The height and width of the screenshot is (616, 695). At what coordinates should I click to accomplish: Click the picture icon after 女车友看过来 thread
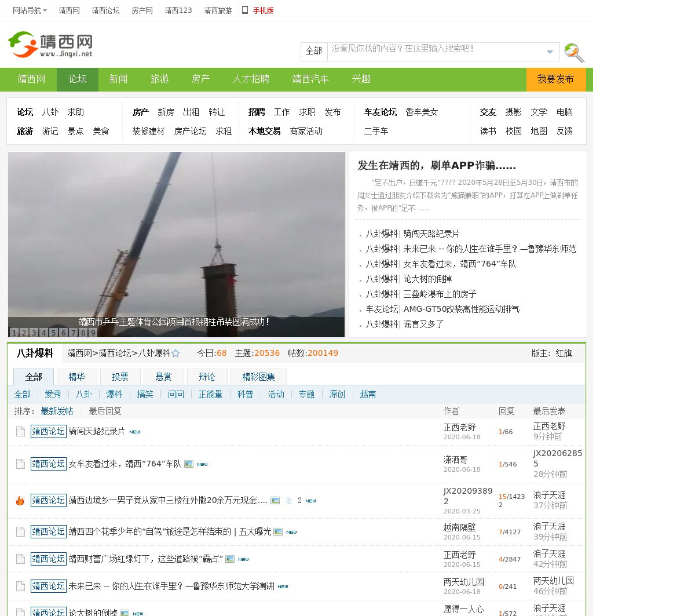click(189, 464)
